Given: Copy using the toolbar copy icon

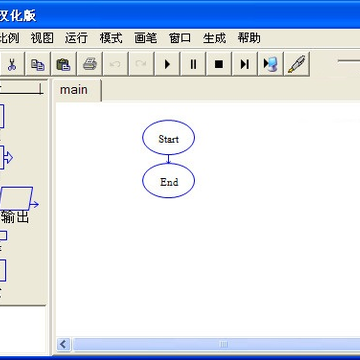Looking at the screenshot, I should 38,64.
